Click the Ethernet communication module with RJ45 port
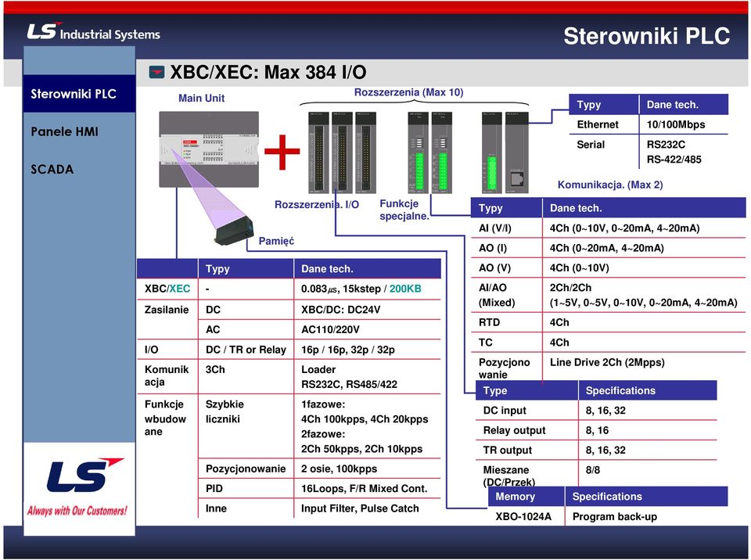The height and width of the screenshot is (560, 751). tap(517, 153)
